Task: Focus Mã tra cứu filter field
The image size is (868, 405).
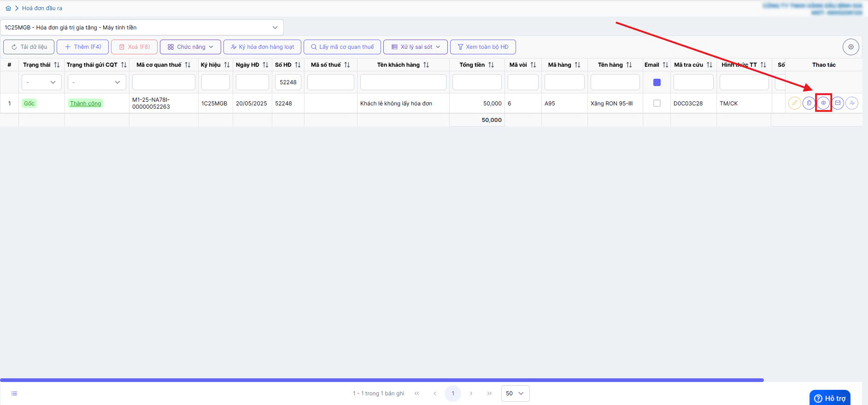Action: pos(693,82)
